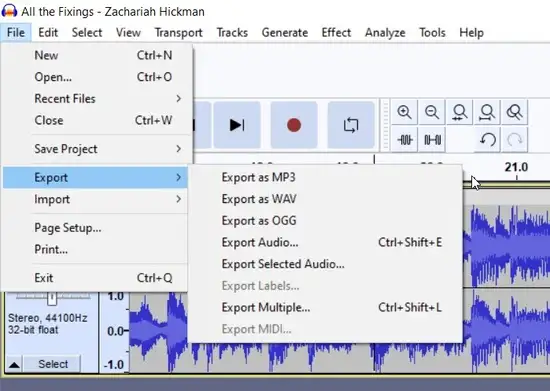Viewport: 550px width, 391px height.
Task: Click the lower waveform channel at the left
Action: 159,331
